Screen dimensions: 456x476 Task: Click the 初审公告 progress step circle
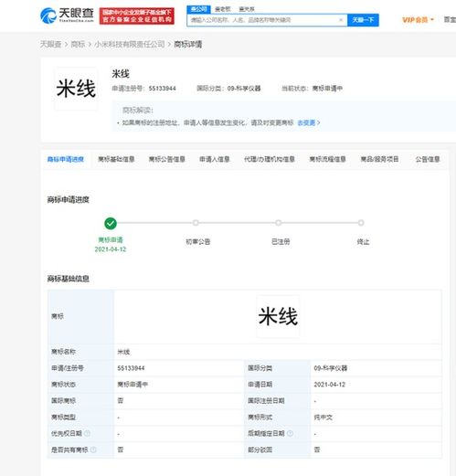[x=196, y=223]
